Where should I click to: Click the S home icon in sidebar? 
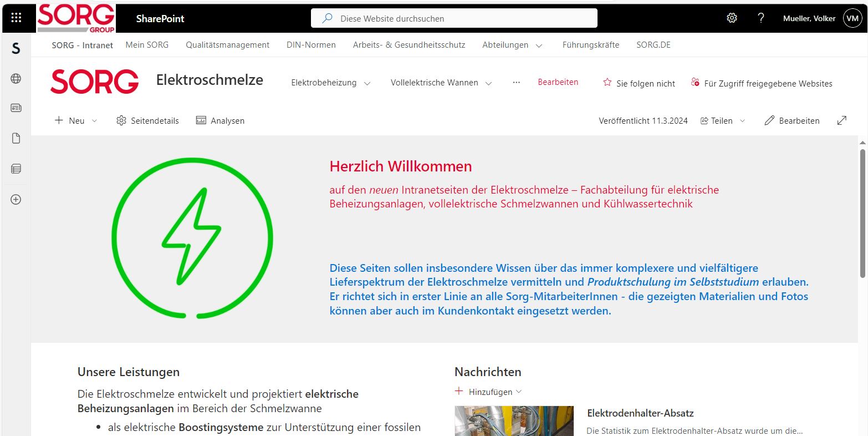pyautogui.click(x=16, y=48)
